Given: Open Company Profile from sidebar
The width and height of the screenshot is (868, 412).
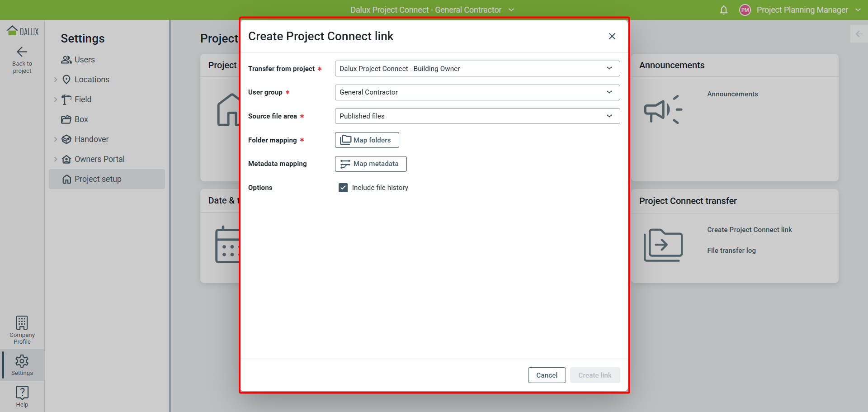Looking at the screenshot, I should 22,330.
